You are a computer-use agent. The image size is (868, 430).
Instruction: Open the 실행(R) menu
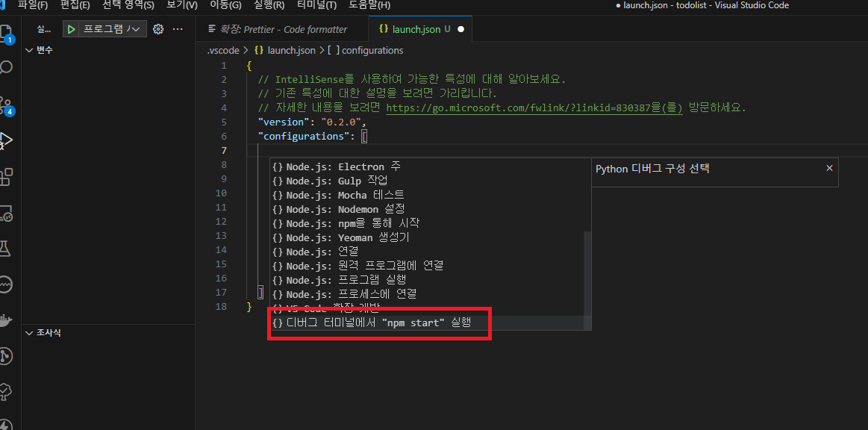pos(269,5)
